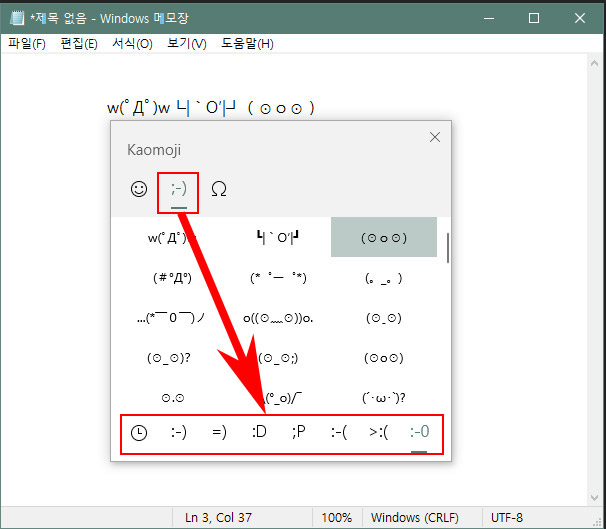Screen dimensions: 606x529
Task: Maximize the Notepad window
Action: coord(534,18)
